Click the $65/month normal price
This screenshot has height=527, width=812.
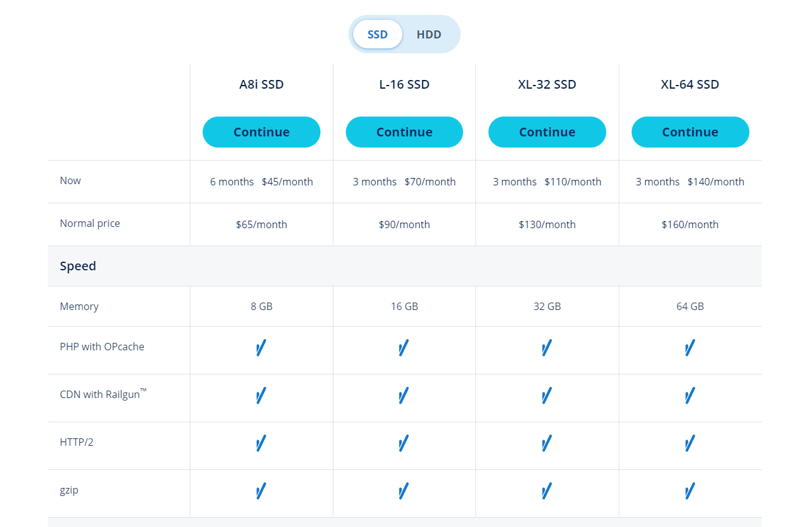262,224
